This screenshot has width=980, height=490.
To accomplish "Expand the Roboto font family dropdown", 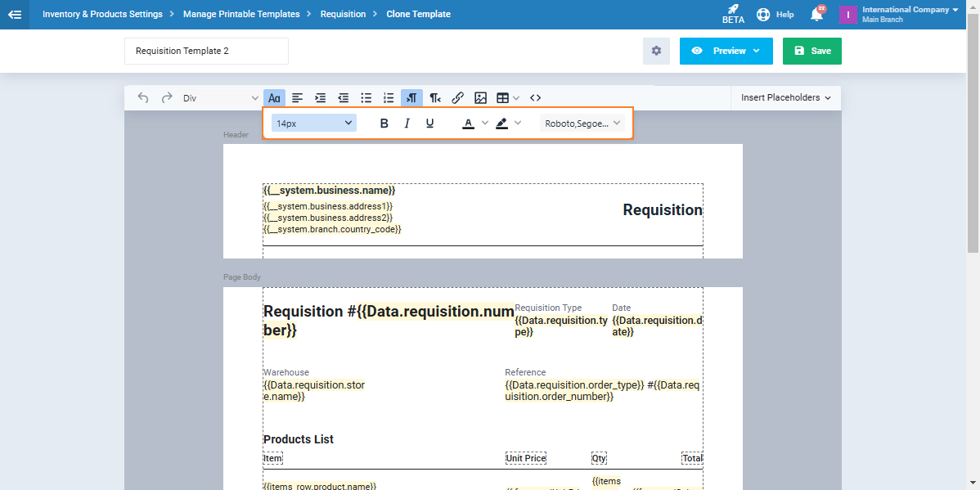I will 582,124.
